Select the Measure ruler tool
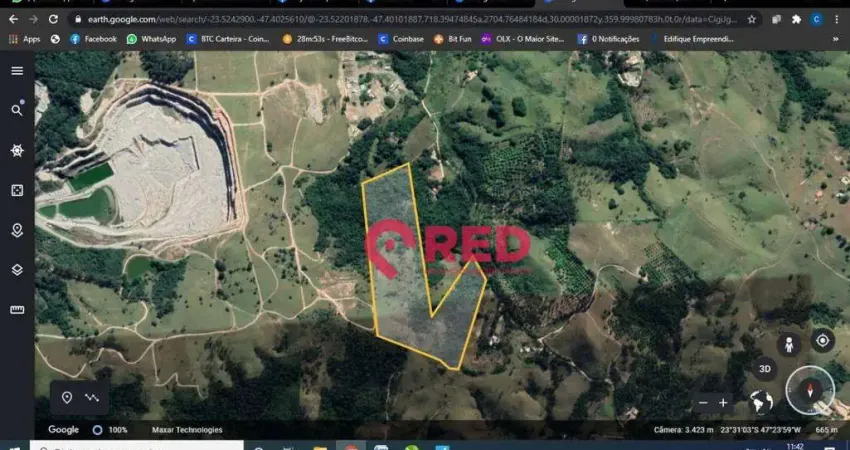This screenshot has width=850, height=450. 17,310
